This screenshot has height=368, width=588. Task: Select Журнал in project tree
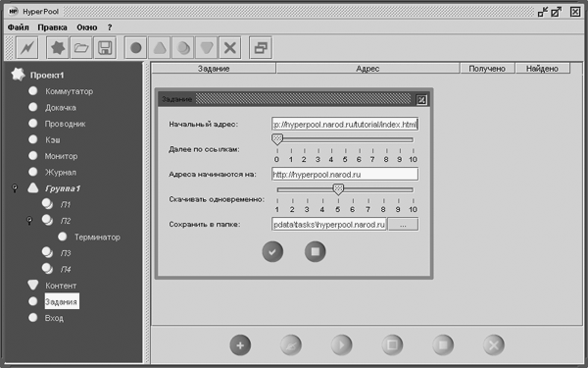61,172
